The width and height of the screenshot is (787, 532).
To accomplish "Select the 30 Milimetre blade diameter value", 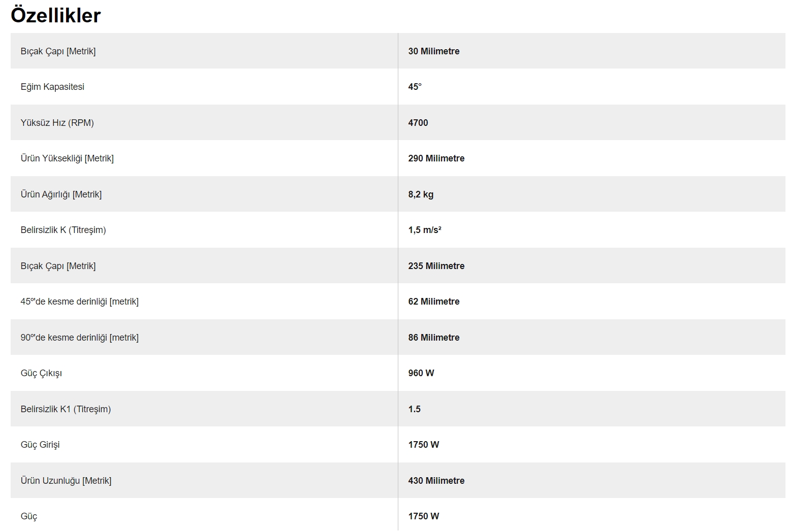I will [434, 51].
